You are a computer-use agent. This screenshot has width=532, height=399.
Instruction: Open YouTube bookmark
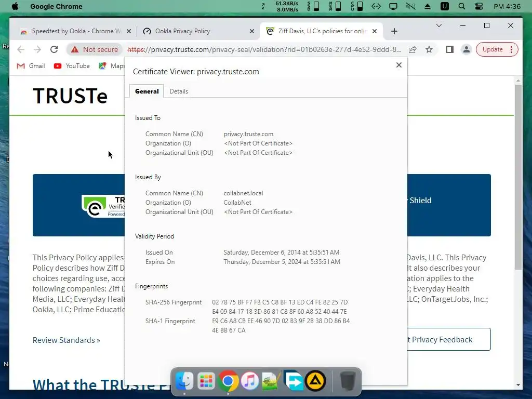tap(72, 66)
